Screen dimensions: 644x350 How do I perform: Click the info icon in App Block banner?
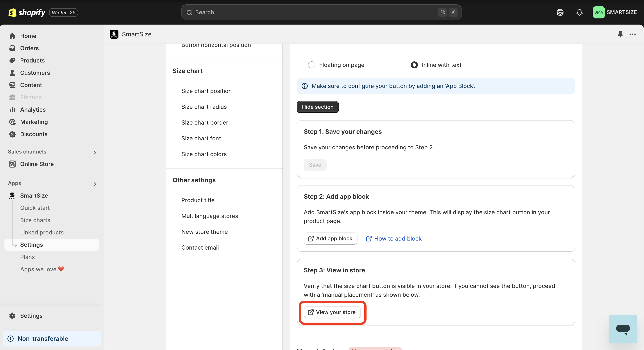(304, 86)
